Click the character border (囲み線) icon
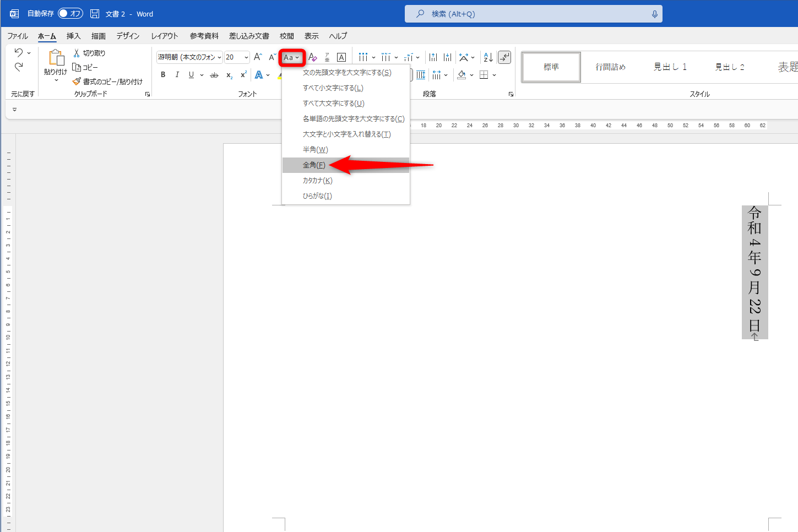798x532 pixels. point(341,57)
